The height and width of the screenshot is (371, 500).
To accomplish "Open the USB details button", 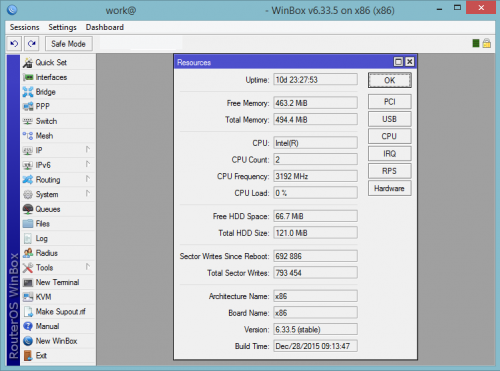I will click(390, 119).
